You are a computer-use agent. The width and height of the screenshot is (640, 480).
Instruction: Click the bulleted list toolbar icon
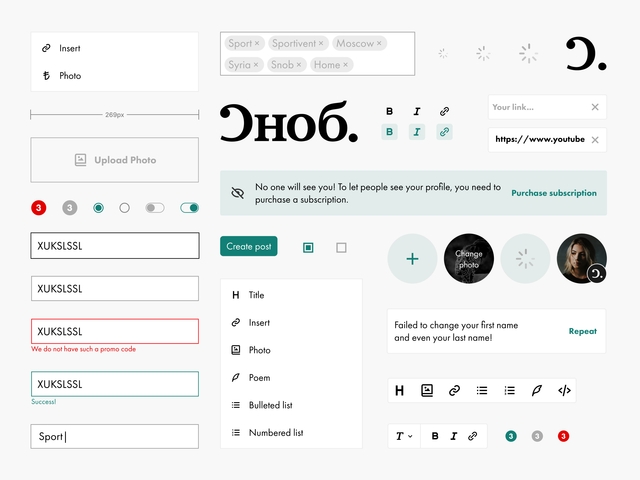(482, 391)
